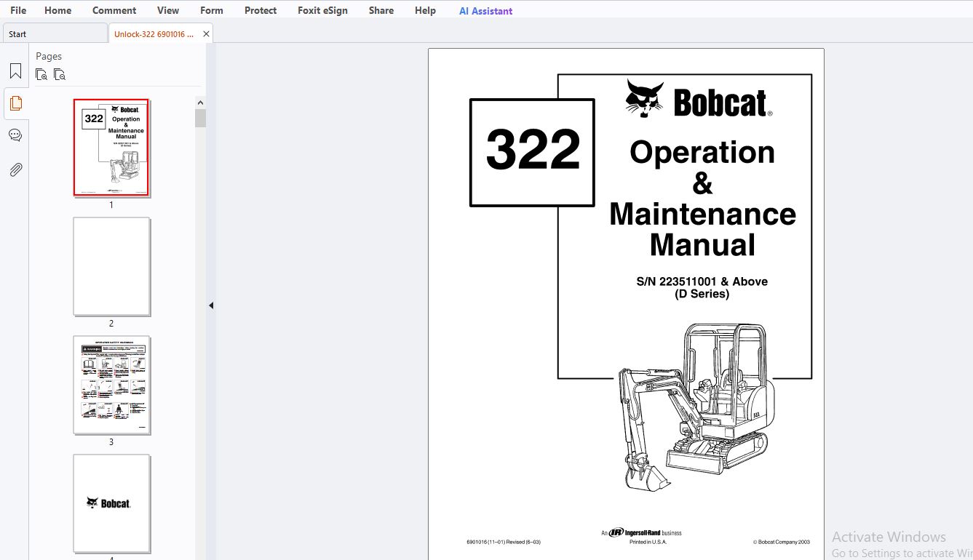Select the View tab
973x560 pixels.
pyautogui.click(x=168, y=10)
